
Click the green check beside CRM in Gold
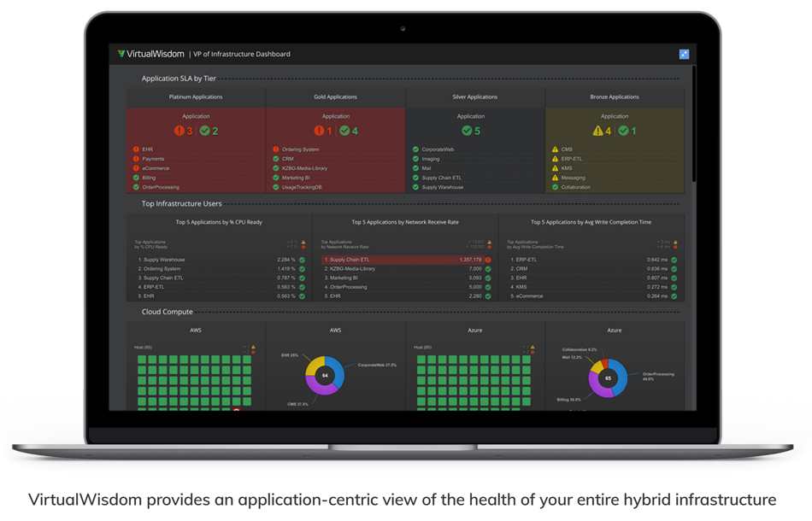coord(276,159)
